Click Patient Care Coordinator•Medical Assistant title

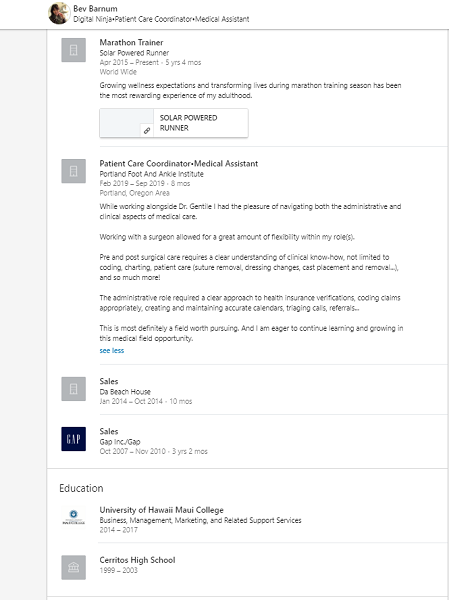point(179,164)
